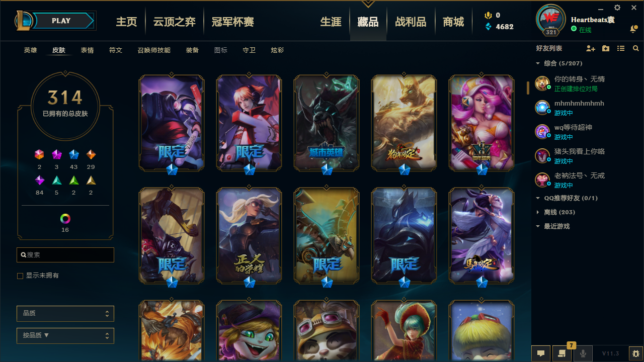Open the chat bubble icon
The height and width of the screenshot is (362, 644).
(x=541, y=353)
